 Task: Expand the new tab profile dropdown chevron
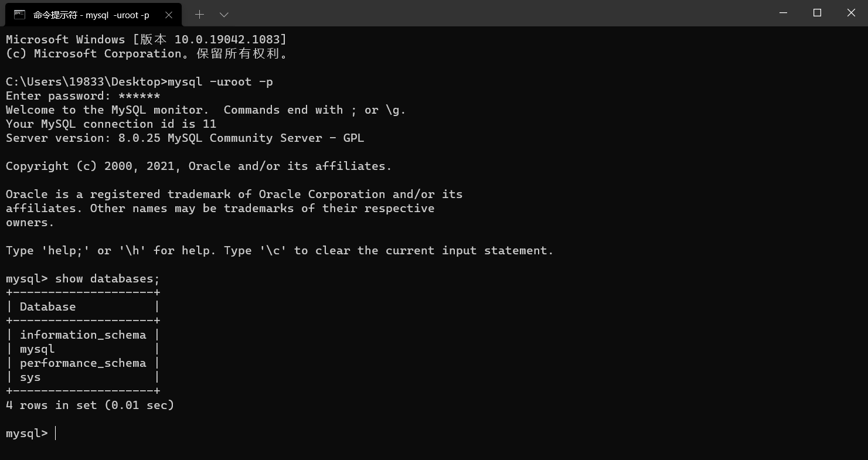[224, 15]
